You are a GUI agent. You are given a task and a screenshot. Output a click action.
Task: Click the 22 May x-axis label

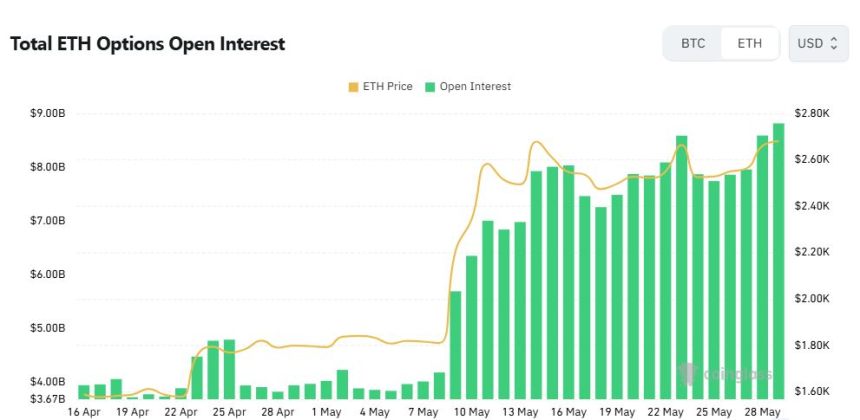point(665,411)
